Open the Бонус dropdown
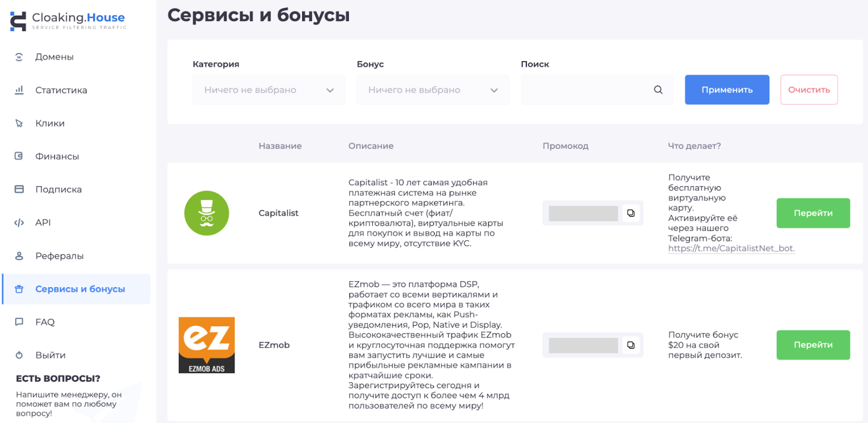The width and height of the screenshot is (868, 423). 433,90
